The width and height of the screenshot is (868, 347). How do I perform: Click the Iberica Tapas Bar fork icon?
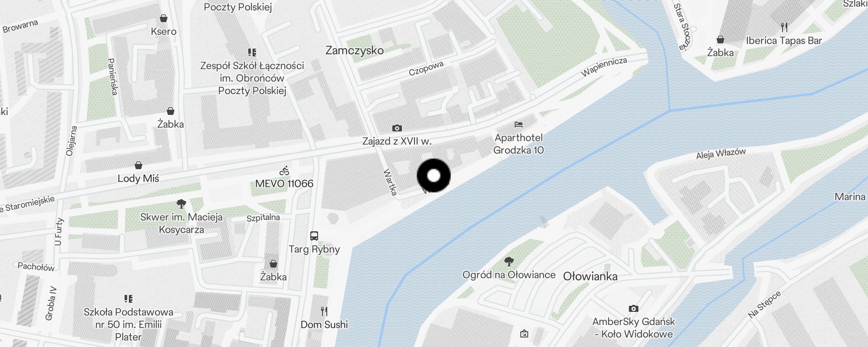click(784, 27)
